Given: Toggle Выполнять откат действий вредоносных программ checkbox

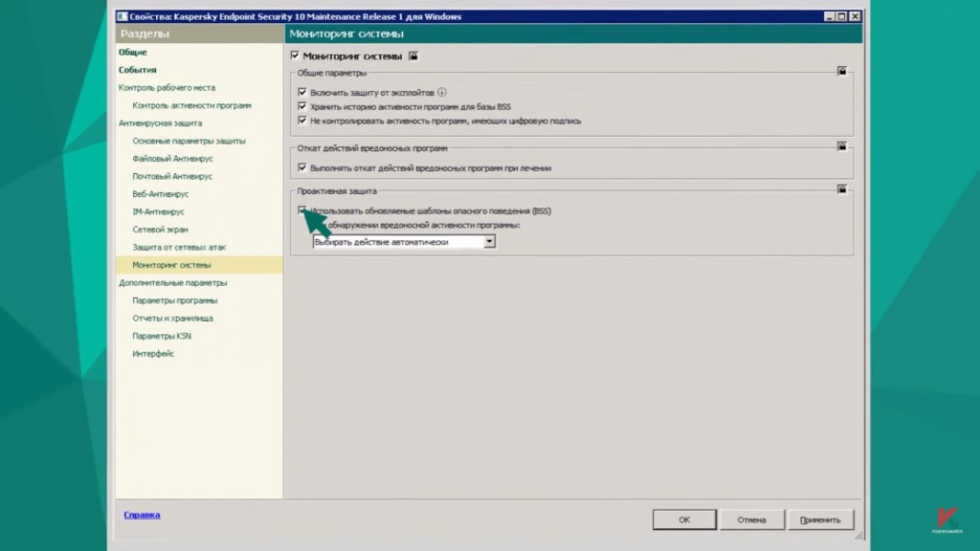Looking at the screenshot, I should tap(302, 168).
